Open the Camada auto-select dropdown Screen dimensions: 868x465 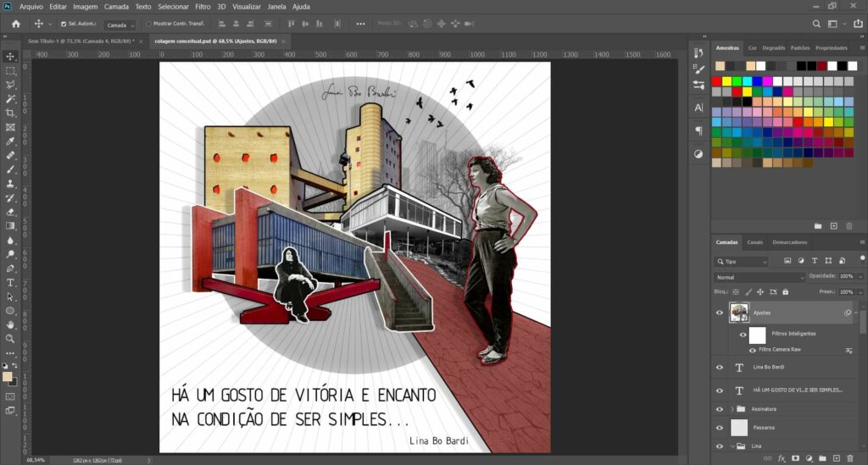tap(120, 25)
